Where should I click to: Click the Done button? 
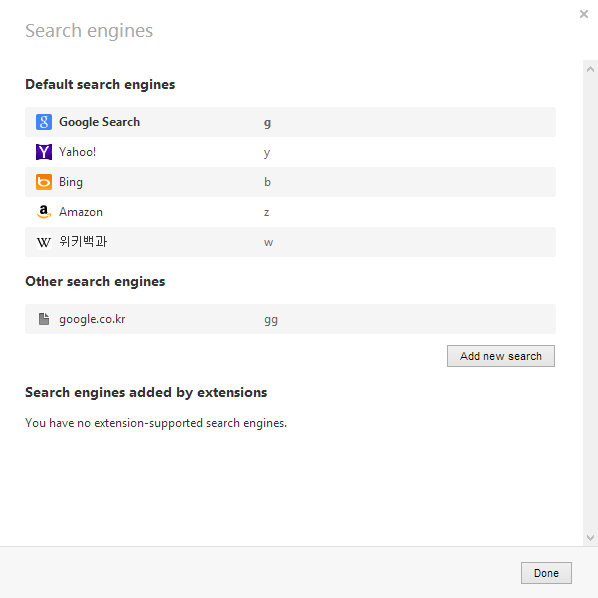(x=546, y=573)
